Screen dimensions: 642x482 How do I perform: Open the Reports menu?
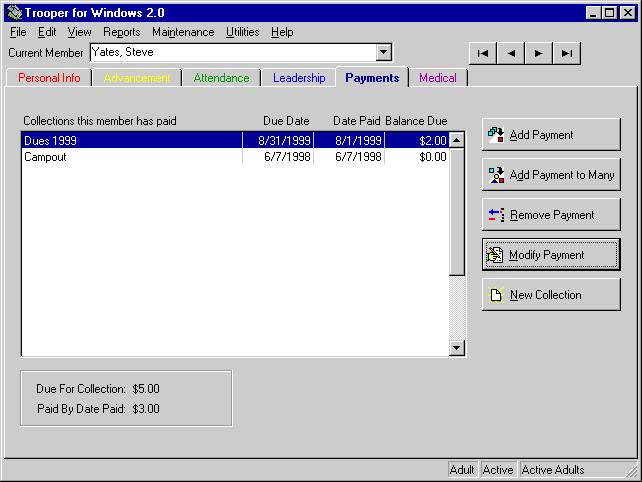point(122,32)
